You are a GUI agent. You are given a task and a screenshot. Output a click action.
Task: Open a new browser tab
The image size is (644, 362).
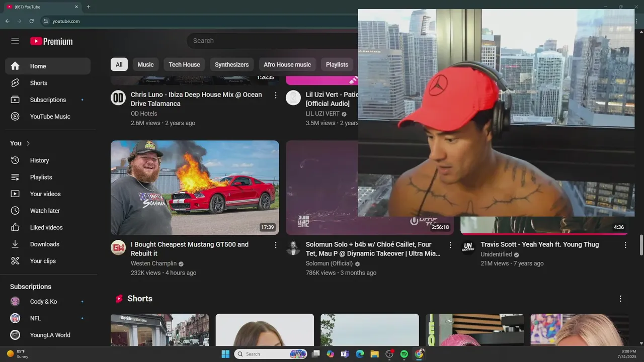(x=89, y=7)
